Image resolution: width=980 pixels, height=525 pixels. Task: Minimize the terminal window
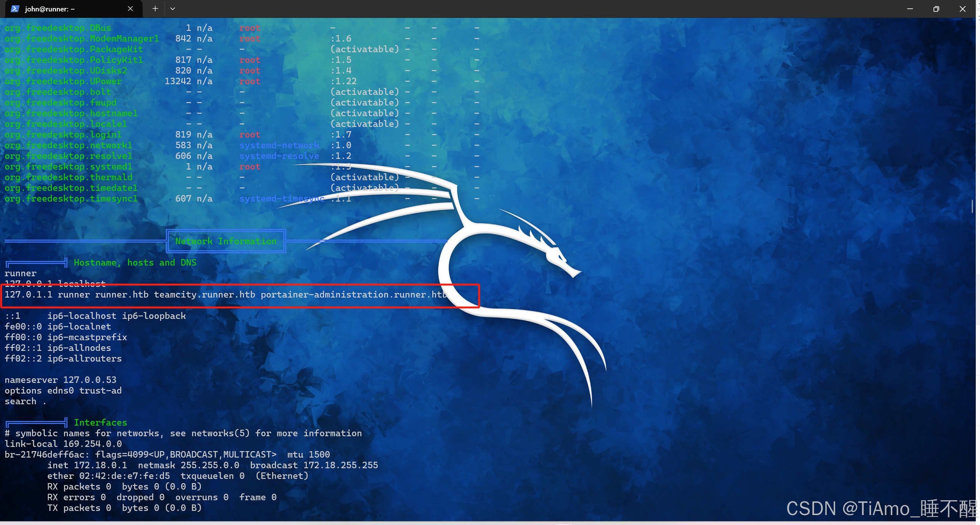click(x=910, y=9)
